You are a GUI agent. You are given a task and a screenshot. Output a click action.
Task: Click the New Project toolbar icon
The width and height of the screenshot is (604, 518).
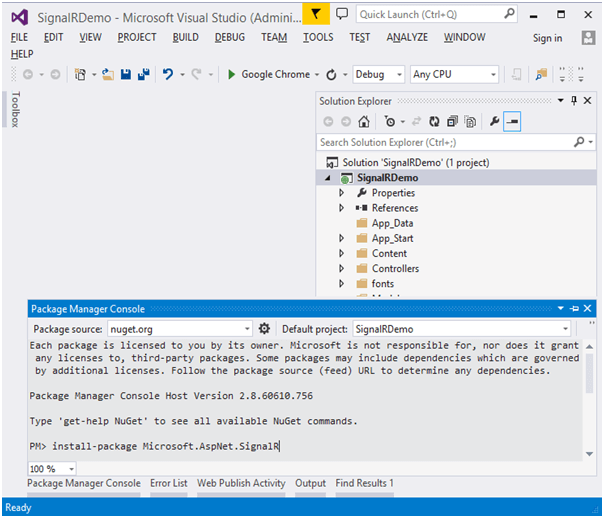point(80,74)
